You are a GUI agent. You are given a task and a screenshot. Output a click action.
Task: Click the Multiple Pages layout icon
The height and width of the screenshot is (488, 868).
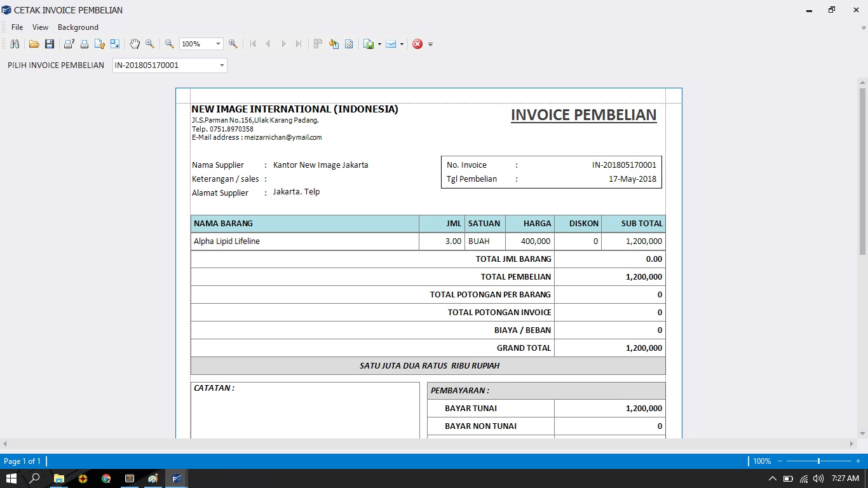pos(318,44)
